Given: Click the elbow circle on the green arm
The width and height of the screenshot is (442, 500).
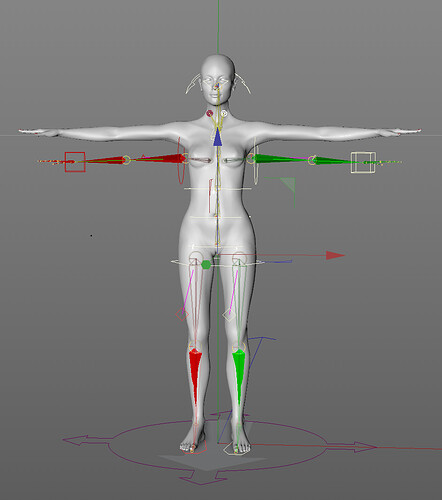Looking at the screenshot, I should (312, 160).
